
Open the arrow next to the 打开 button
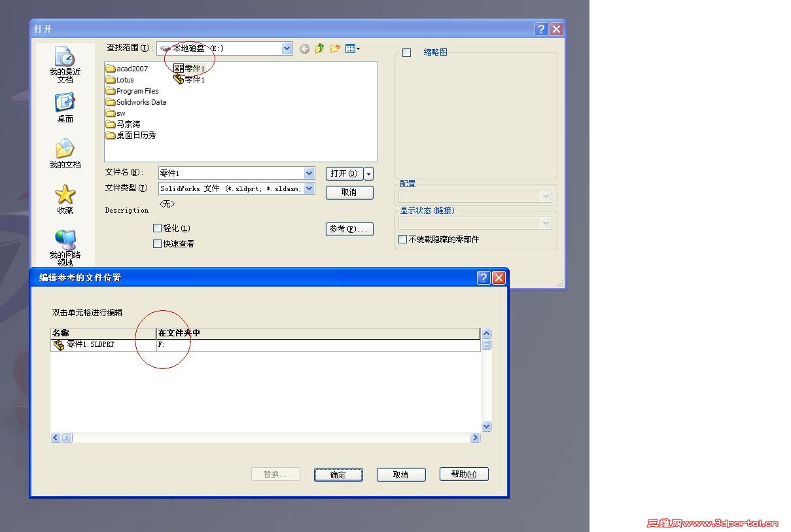tap(369, 173)
